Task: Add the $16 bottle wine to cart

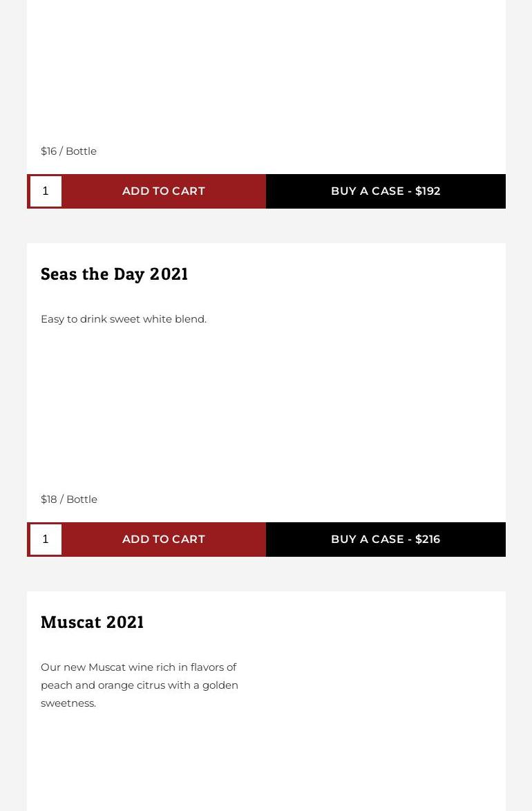Action: [x=164, y=191]
